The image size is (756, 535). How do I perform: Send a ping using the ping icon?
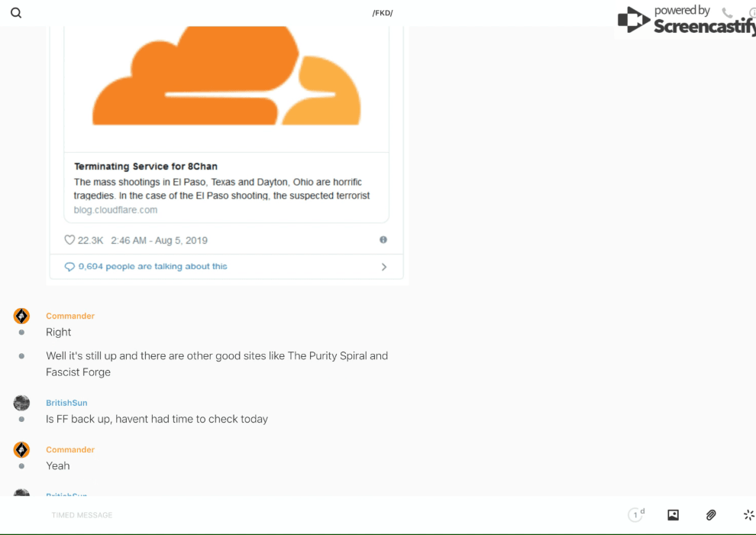point(748,515)
